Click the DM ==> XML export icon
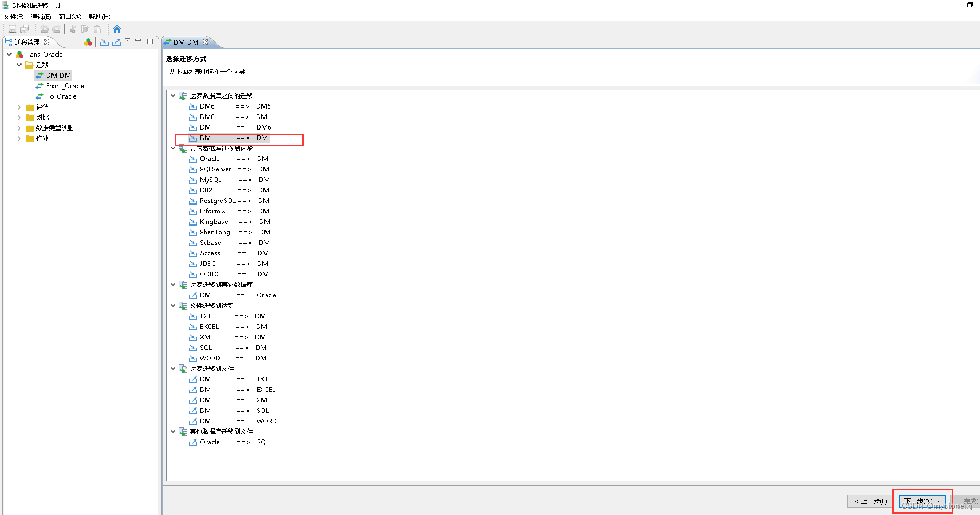 (x=193, y=400)
